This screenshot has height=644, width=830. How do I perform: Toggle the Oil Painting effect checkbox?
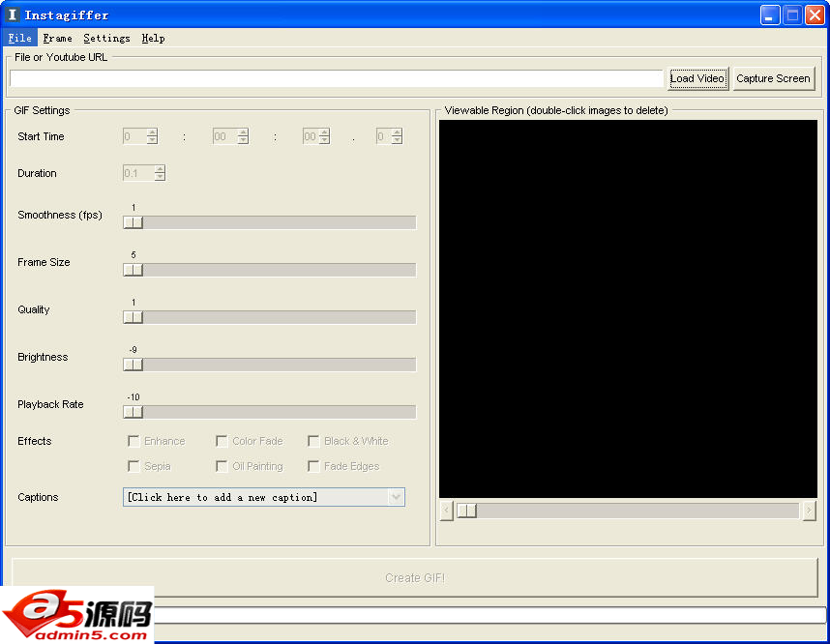(222, 466)
